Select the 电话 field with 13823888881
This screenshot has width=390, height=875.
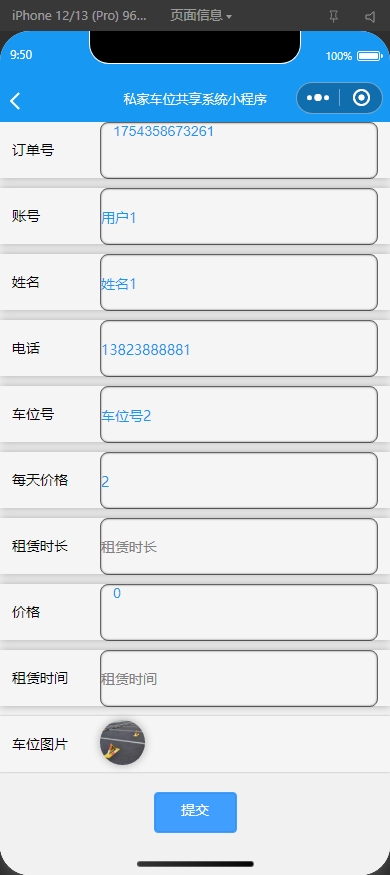click(239, 348)
